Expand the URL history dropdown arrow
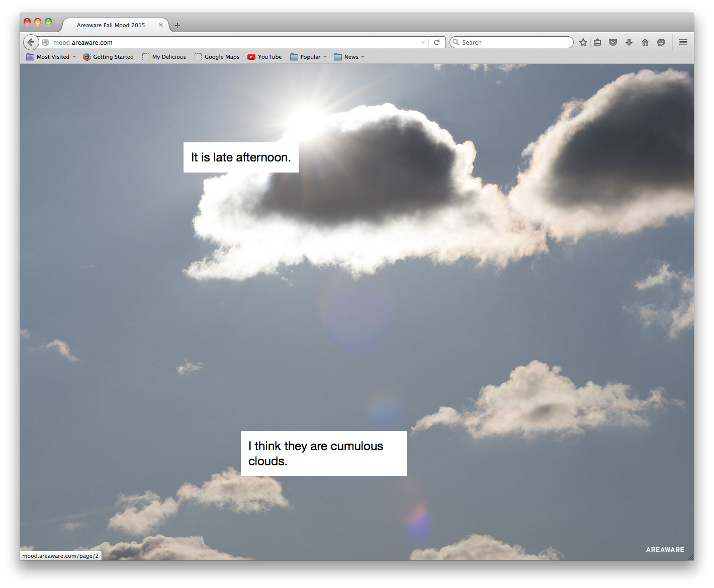Screen dimensions: 714x588 423,42
